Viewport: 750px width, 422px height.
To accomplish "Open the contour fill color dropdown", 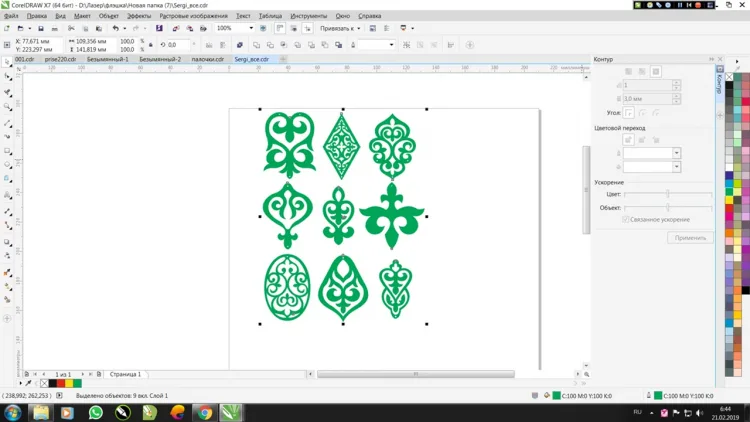I will click(676, 167).
